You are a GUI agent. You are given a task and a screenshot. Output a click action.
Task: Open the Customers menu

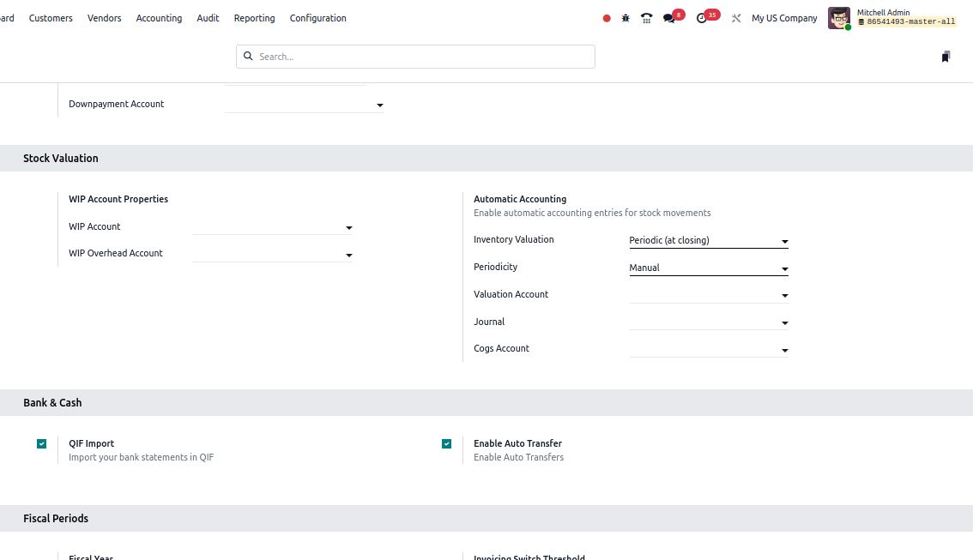click(x=51, y=19)
